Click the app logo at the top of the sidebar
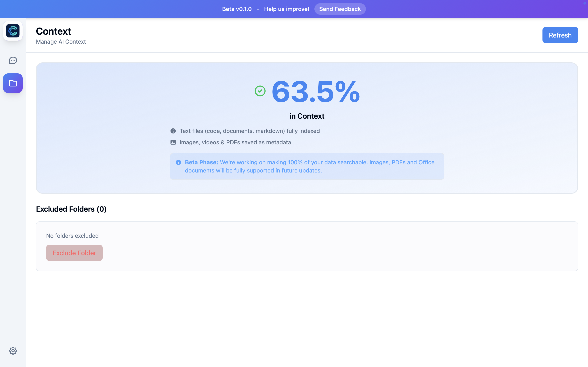Image resolution: width=588 pixels, height=367 pixels. tap(13, 31)
